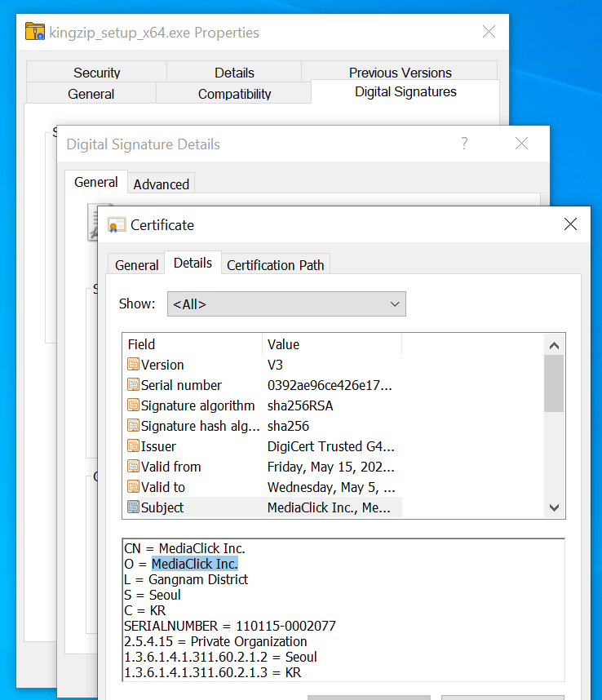The height and width of the screenshot is (700, 602).
Task: Select the Valid from field row
Action: coord(264,467)
